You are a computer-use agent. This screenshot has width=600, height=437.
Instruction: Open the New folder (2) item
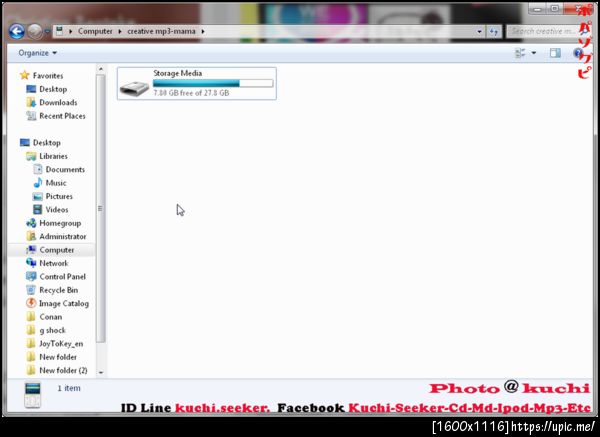coord(57,370)
